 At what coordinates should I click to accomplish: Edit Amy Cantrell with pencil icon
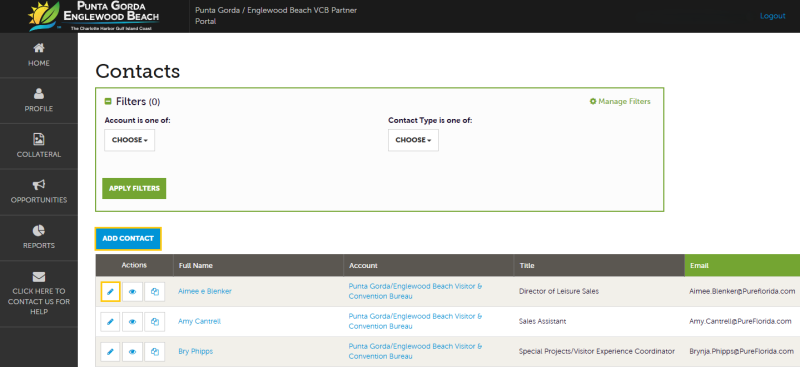point(110,322)
